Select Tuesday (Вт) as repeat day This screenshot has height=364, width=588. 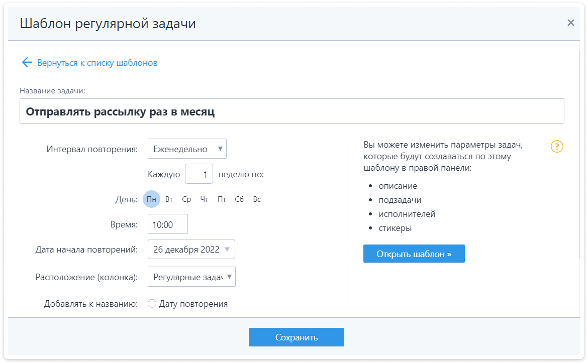click(169, 199)
